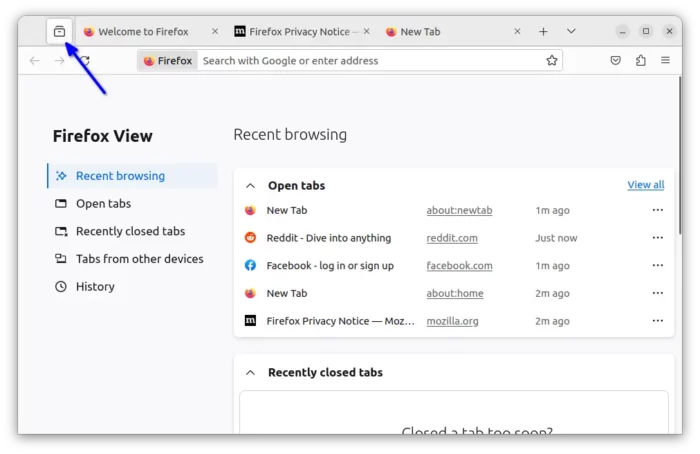Open a new tab with plus button
The width and height of the screenshot is (700, 454).
click(x=543, y=31)
